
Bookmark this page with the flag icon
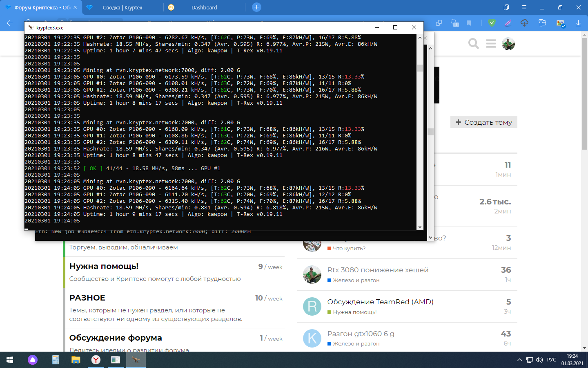pos(469,23)
